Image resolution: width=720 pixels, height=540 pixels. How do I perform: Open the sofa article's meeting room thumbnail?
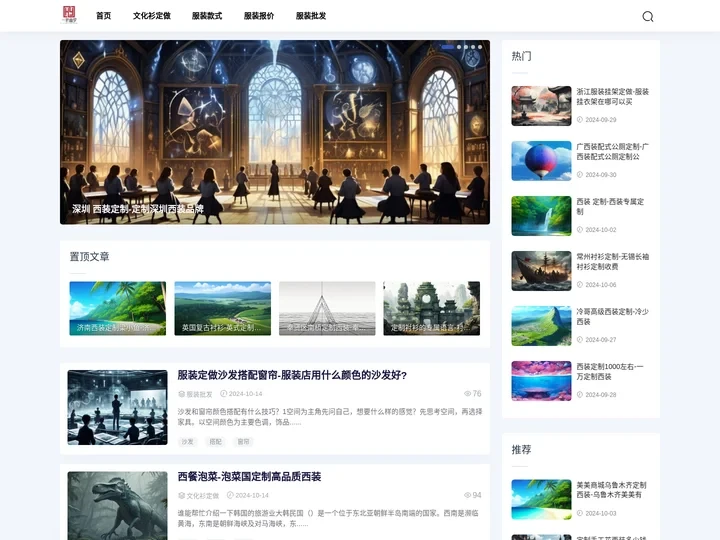tap(118, 407)
